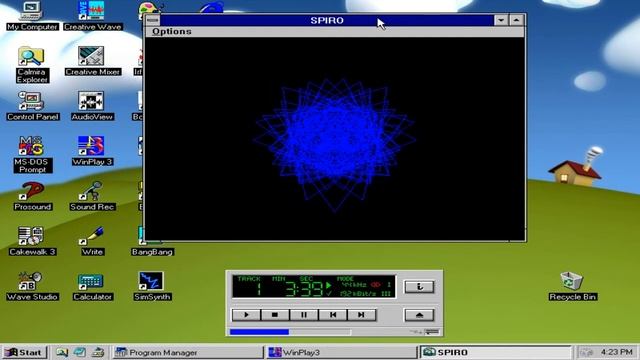Screen dimensions: 640x360
Task: Stop playback in WinPlay3
Action: (x=275, y=315)
